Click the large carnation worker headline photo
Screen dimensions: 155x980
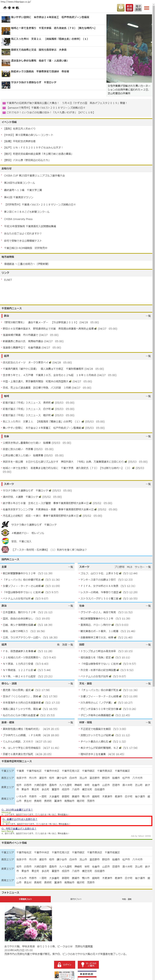point(129,48)
